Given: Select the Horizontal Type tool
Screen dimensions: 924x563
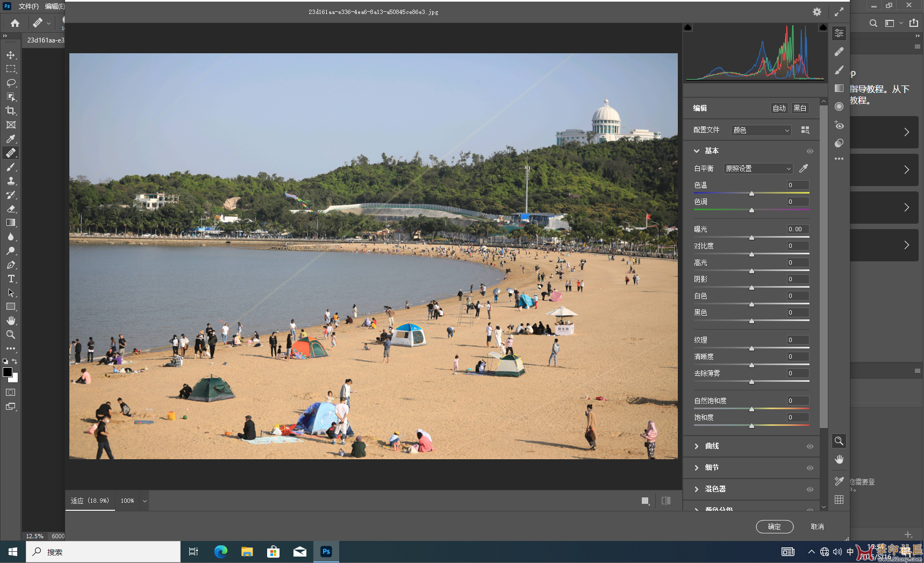Looking at the screenshot, I should pyautogui.click(x=11, y=279).
